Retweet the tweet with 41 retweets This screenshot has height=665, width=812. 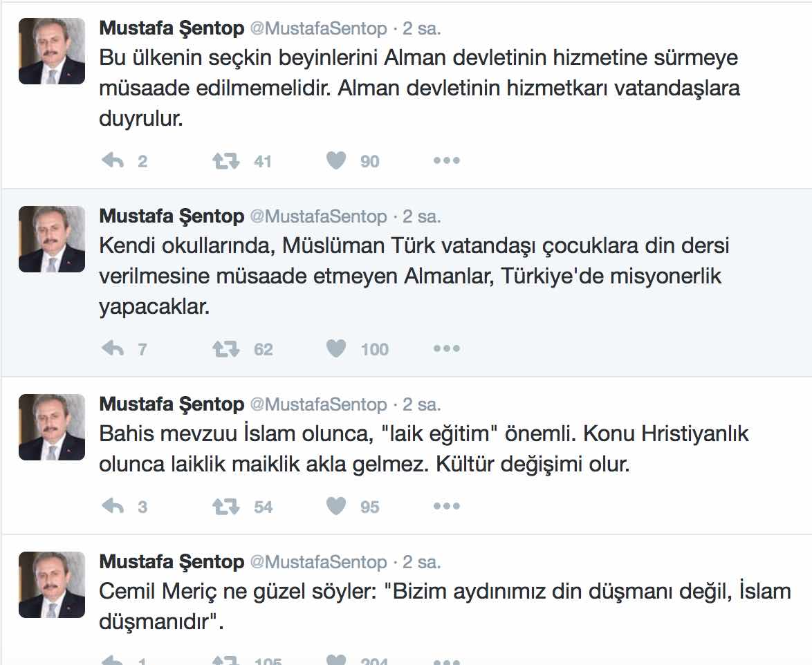click(x=225, y=161)
